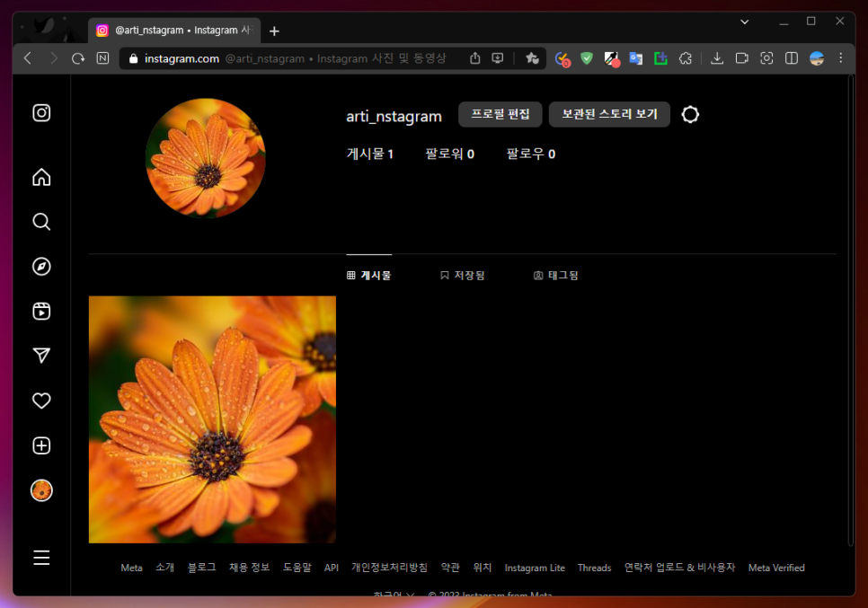Viewport: 868px width, 608px height.
Task: Open the 위치 footer link
Action: [x=483, y=568]
